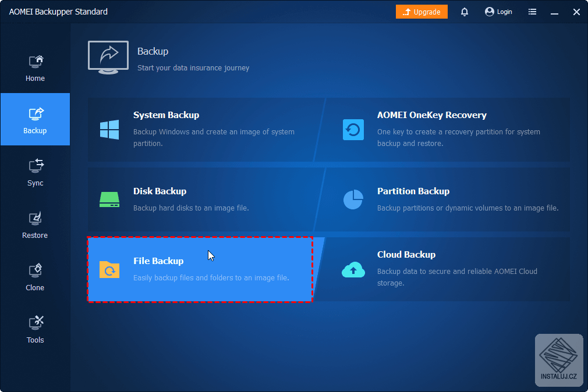Select the AOMEI OneKey Recovery title
Screen dimensions: 588x392
tap(431, 115)
